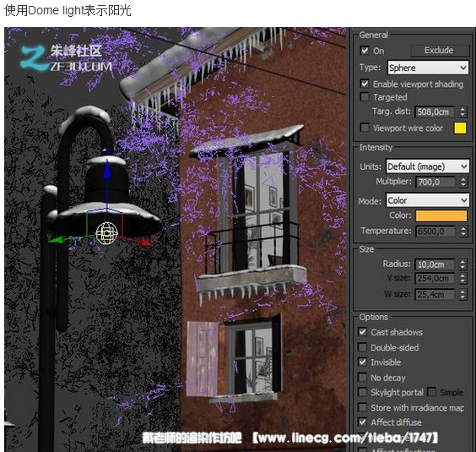Click the Radius field showing 10,0cm
This screenshot has width=476, height=452.
(435, 264)
